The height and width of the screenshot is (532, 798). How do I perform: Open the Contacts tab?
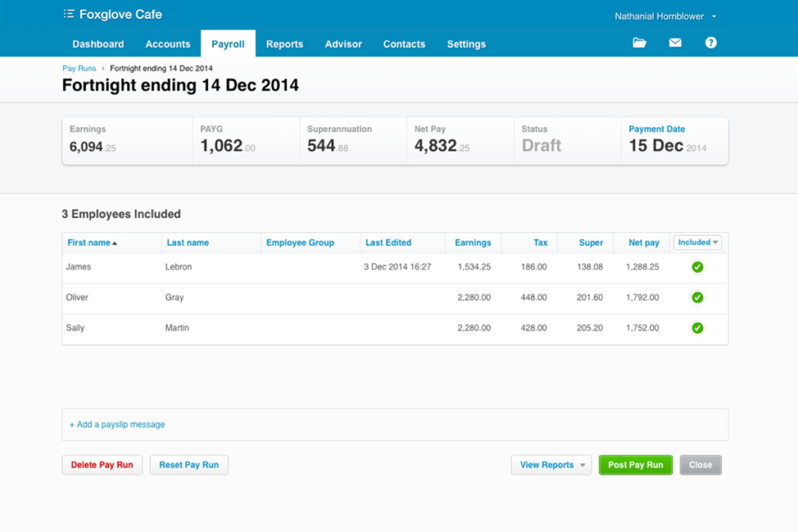coord(404,44)
